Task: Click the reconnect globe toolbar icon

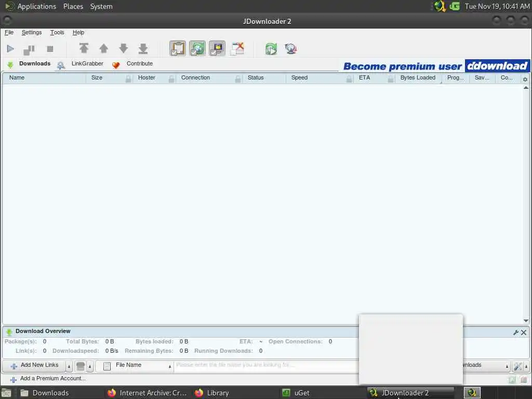Action: point(291,49)
